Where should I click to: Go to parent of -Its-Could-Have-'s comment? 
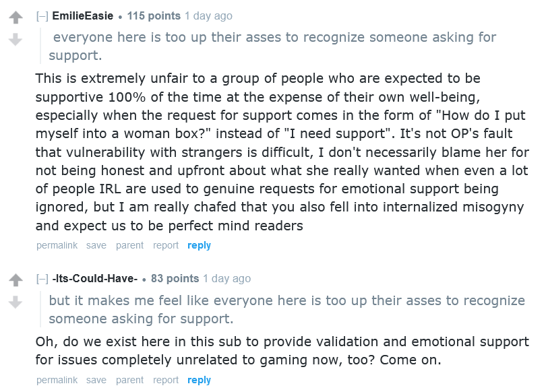[129, 381]
